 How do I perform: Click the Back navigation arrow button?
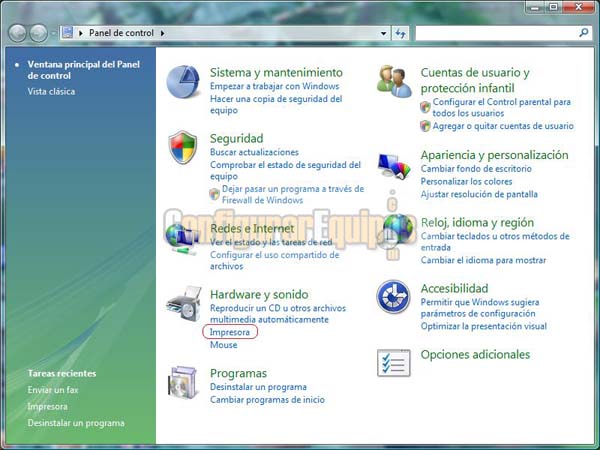[18, 33]
